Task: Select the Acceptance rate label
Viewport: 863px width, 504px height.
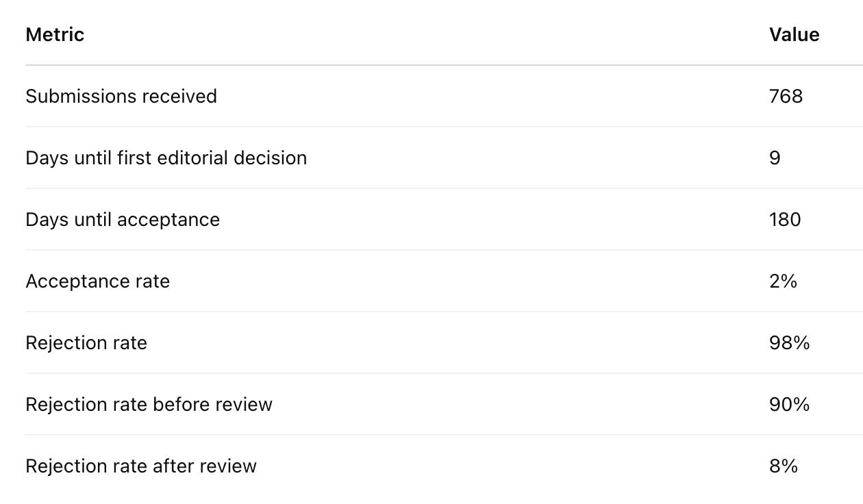Action: 97,281
